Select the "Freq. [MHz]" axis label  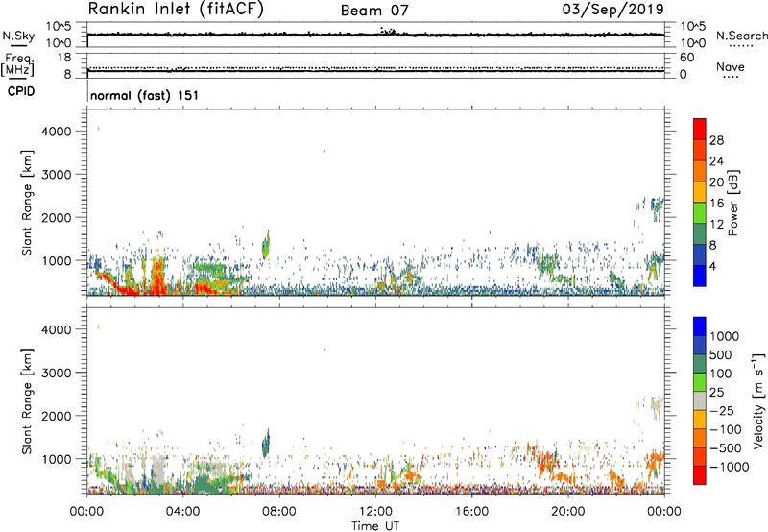[17, 64]
